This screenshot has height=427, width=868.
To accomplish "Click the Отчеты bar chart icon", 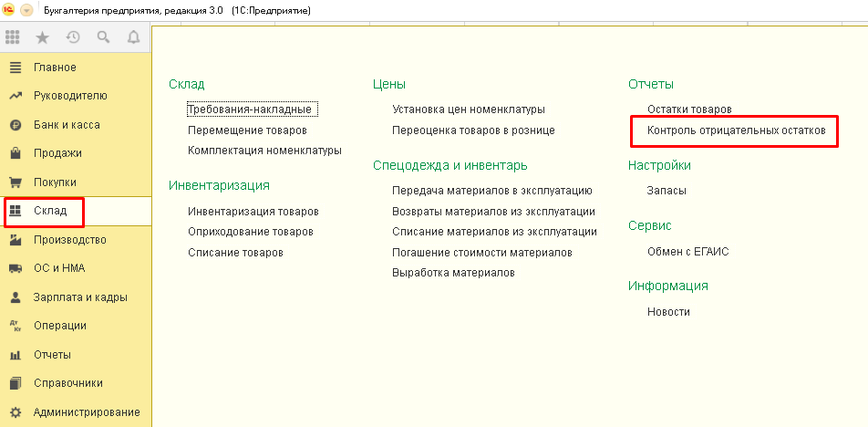I will tap(15, 355).
